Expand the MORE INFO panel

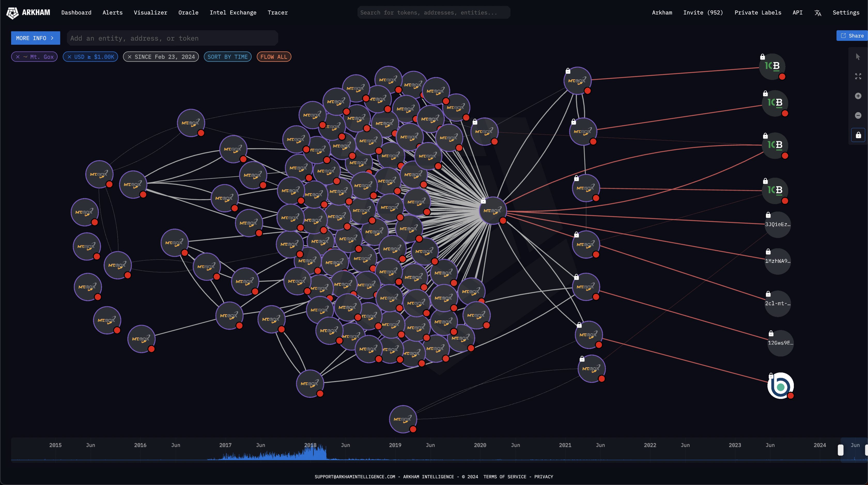[35, 38]
